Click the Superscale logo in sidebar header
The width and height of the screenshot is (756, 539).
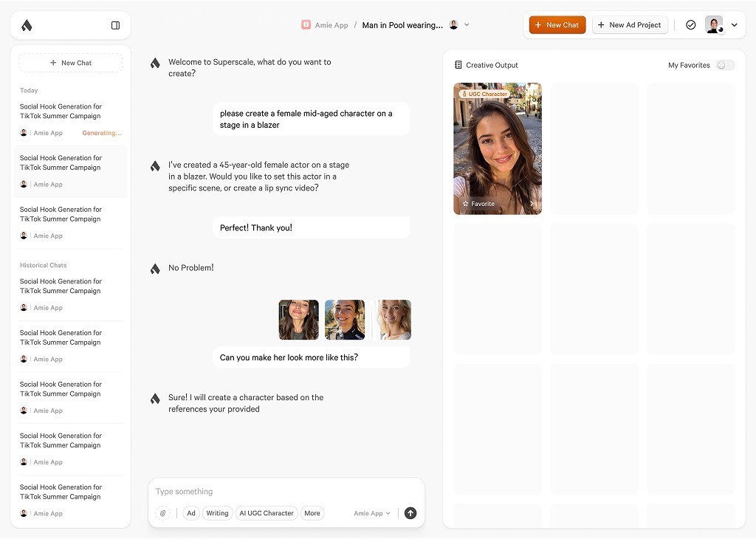pyautogui.click(x=27, y=25)
